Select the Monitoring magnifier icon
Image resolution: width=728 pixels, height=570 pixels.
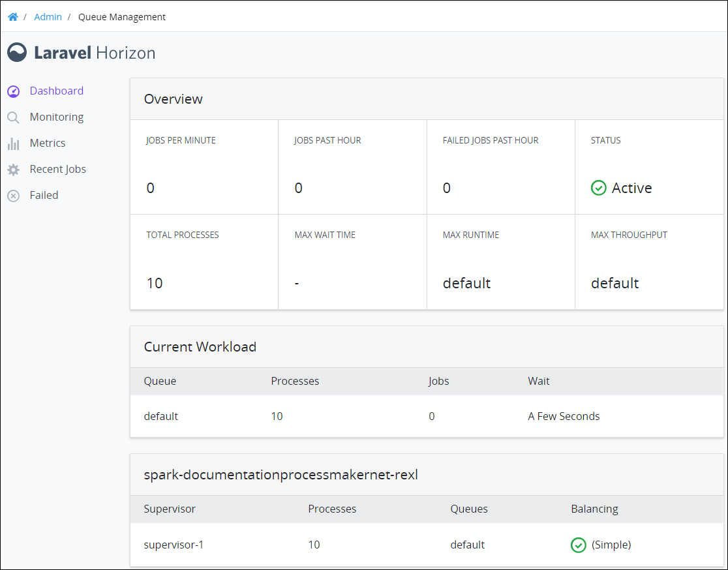tap(13, 117)
